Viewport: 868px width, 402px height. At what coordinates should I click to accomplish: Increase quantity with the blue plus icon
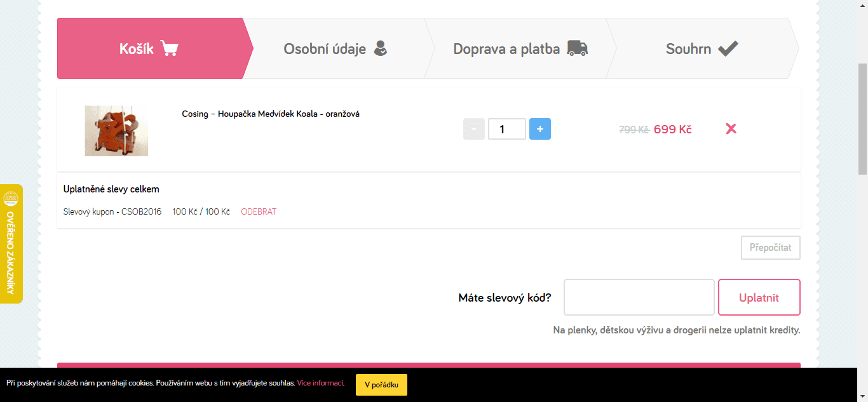(539, 128)
